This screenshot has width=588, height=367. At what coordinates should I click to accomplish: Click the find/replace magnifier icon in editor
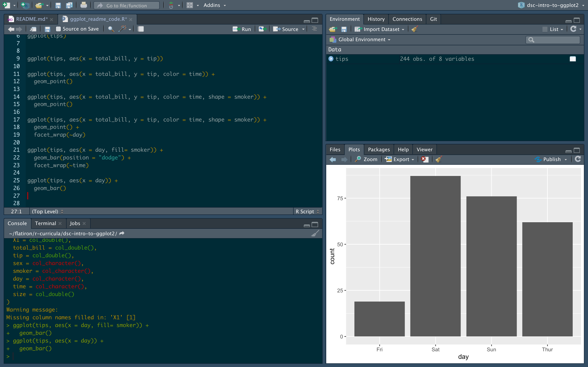click(x=111, y=29)
